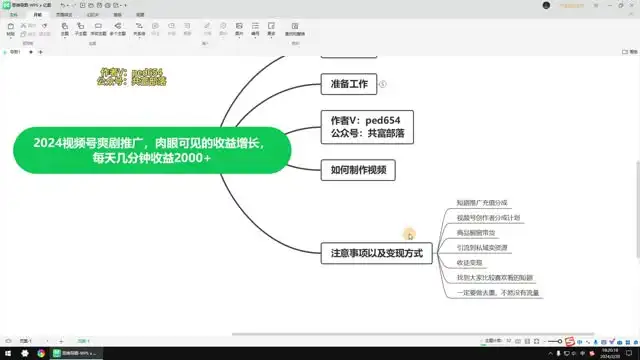Add a new canvas with bottom plus button
The height and width of the screenshot is (360, 640).
pos(61,341)
